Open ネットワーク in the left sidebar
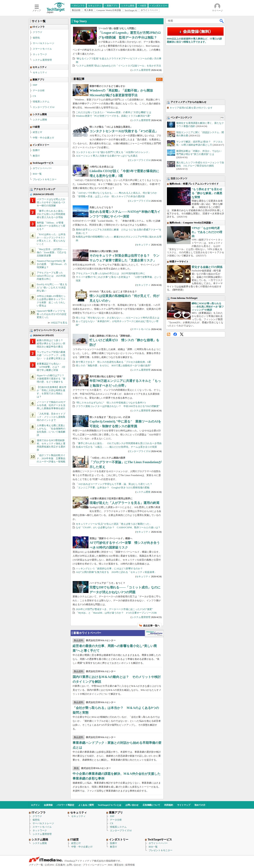The height and width of the screenshot is (868, 254). tap(40, 54)
